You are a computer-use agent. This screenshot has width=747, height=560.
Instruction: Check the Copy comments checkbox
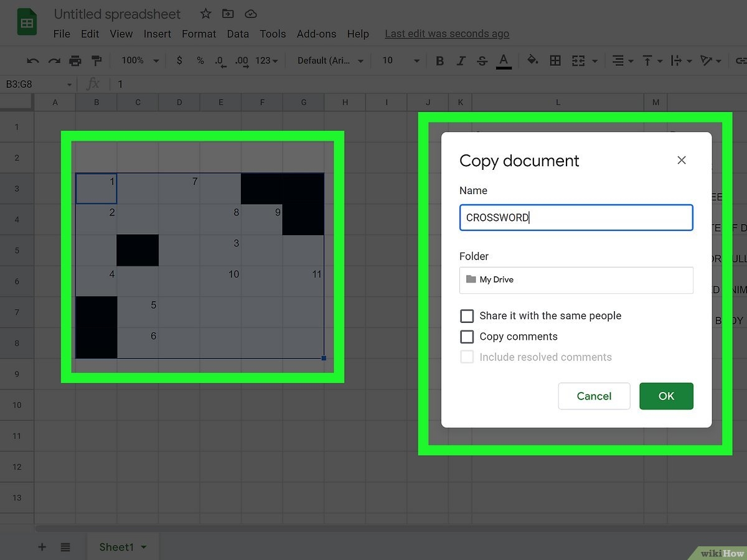tap(467, 337)
